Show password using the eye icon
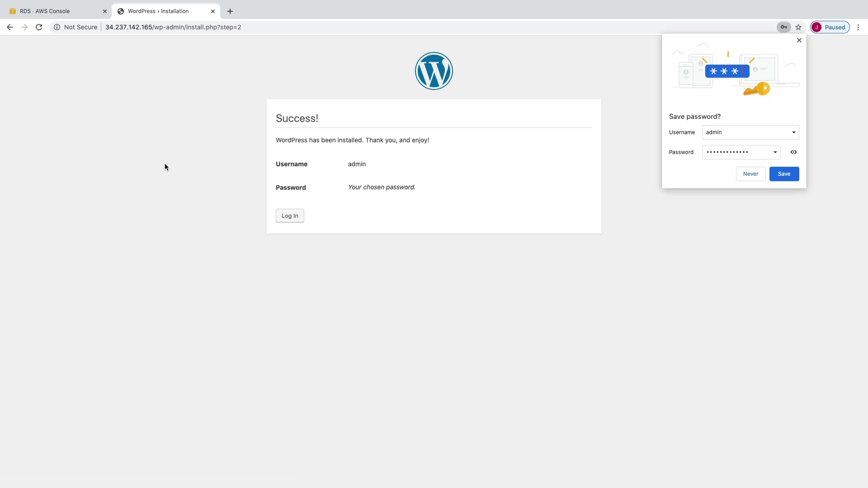 [793, 152]
